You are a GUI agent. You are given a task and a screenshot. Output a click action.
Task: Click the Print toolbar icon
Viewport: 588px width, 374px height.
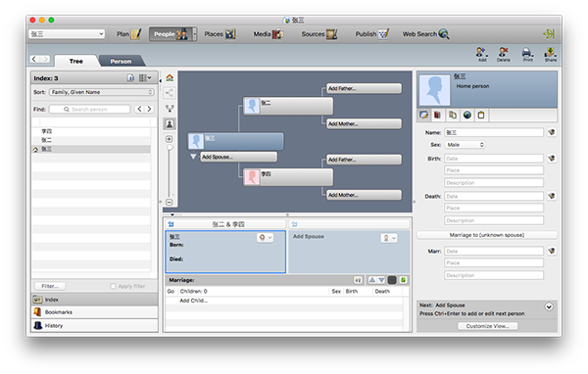(527, 55)
